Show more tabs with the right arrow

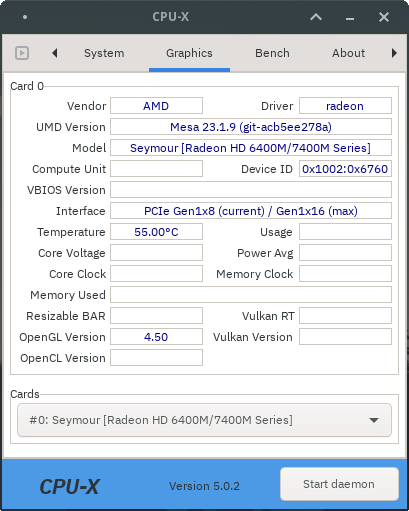394,53
